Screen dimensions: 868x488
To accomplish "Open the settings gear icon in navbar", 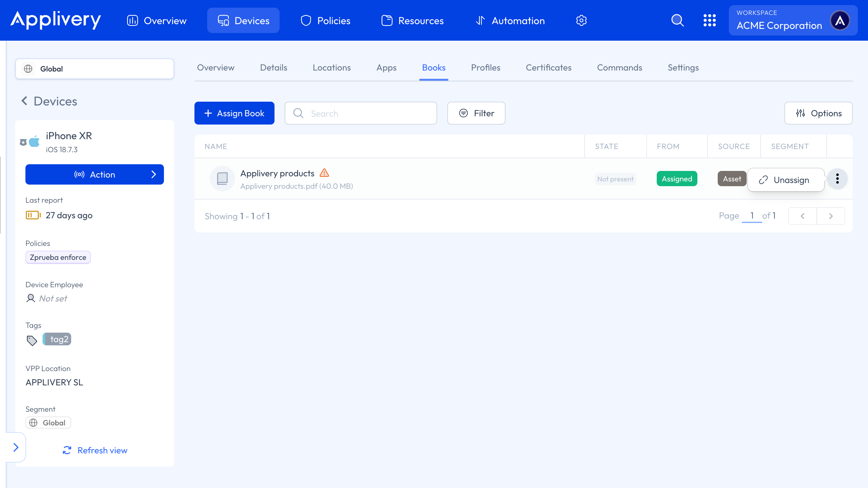I will [581, 21].
